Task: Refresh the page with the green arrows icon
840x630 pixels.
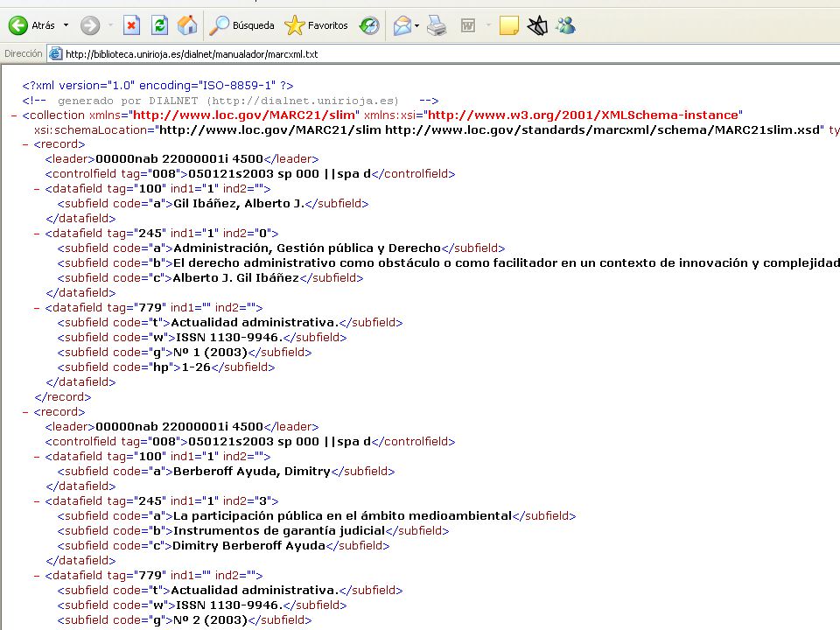Action: (159, 25)
